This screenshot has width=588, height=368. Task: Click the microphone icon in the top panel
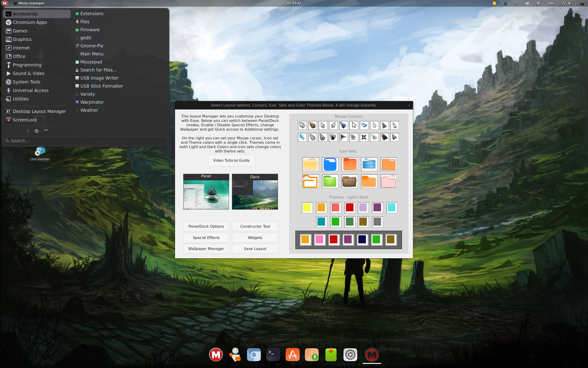(576, 3)
